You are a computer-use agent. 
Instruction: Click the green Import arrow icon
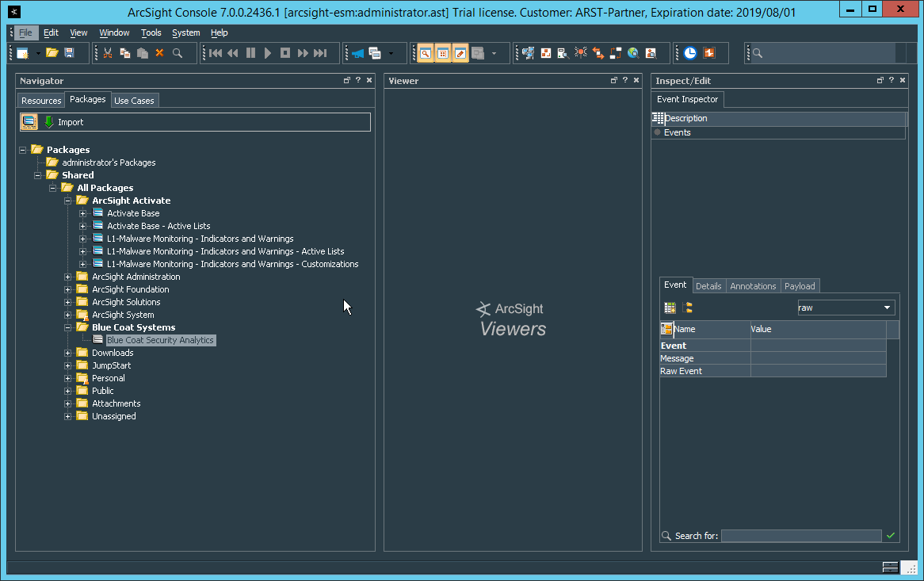point(49,122)
